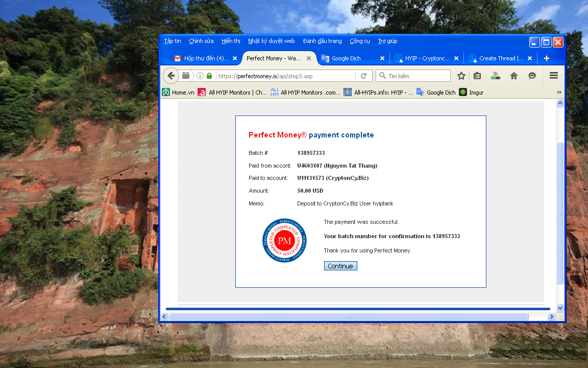Viewport: 588px width, 368px height.
Task: Open All HYIP Monitors .com bookmark
Action: (305, 93)
